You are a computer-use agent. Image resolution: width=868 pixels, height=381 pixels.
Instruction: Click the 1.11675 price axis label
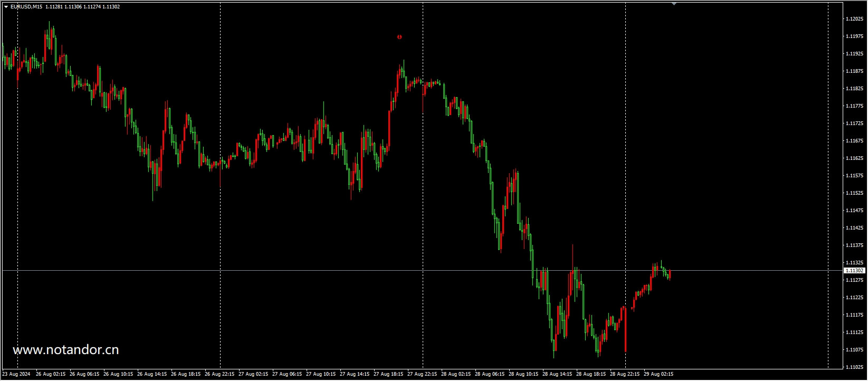[x=854, y=141]
